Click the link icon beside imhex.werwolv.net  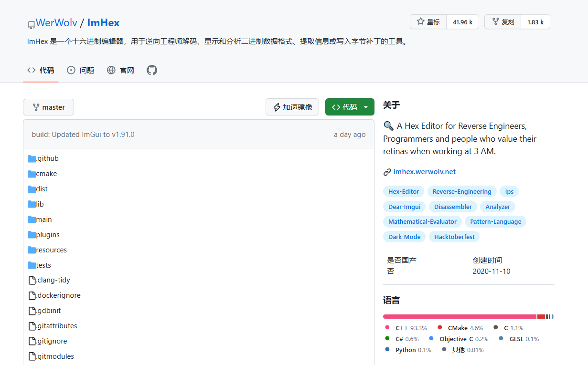(387, 172)
